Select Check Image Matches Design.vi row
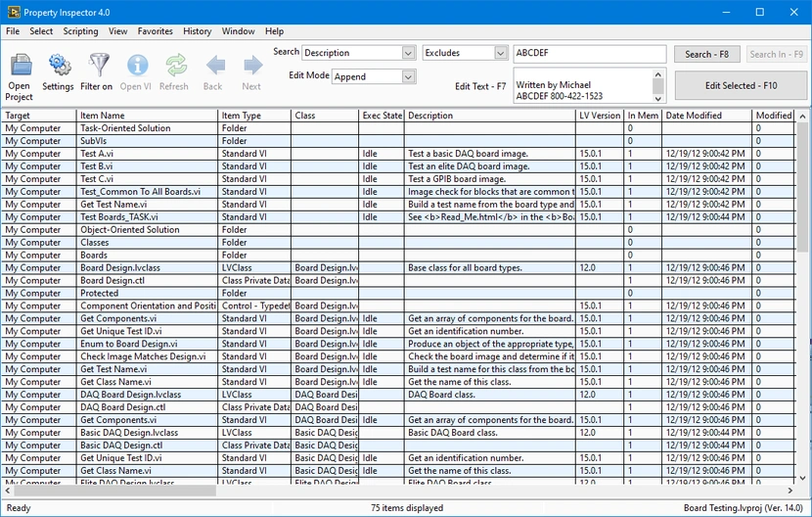Screen dimensions: 812x517 (x=398, y=356)
